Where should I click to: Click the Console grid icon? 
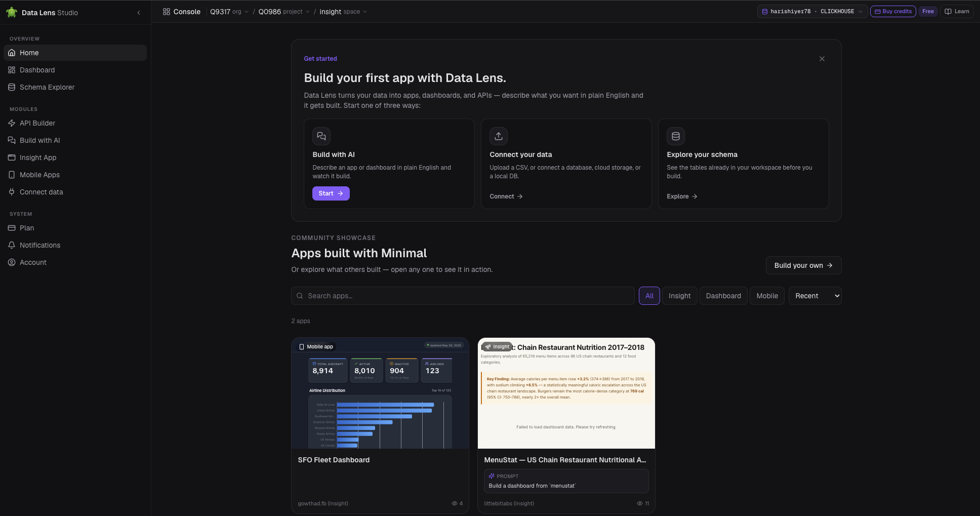point(166,12)
